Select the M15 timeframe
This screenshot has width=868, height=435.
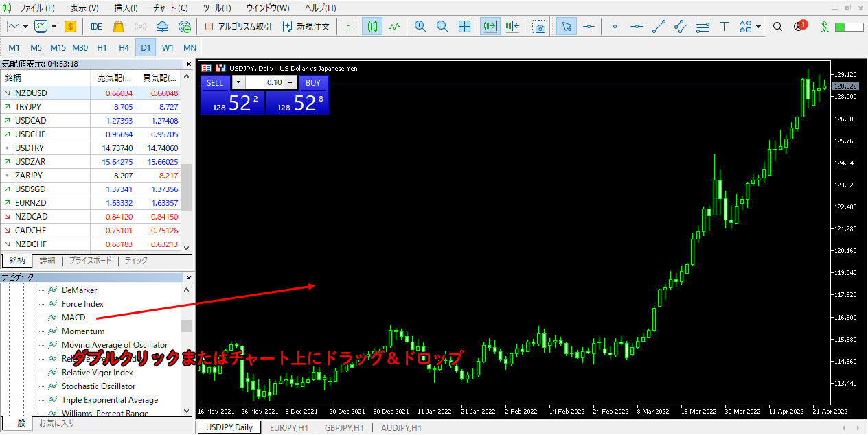pyautogui.click(x=58, y=47)
